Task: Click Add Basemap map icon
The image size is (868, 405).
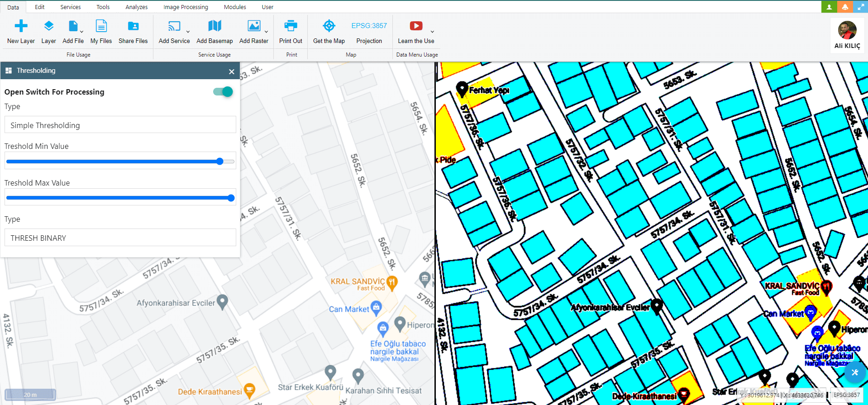Action: tap(215, 26)
